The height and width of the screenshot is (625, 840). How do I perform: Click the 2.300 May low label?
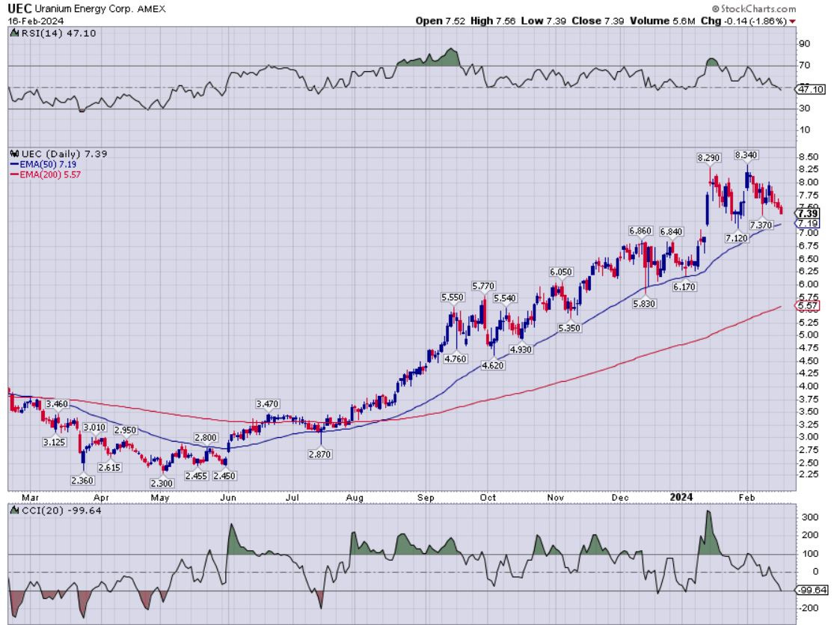(162, 484)
